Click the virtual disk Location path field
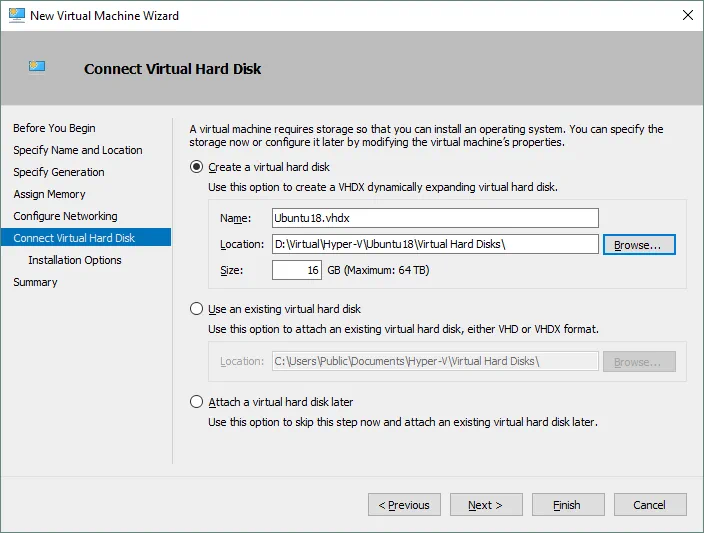This screenshot has height=533, width=704. pos(434,244)
